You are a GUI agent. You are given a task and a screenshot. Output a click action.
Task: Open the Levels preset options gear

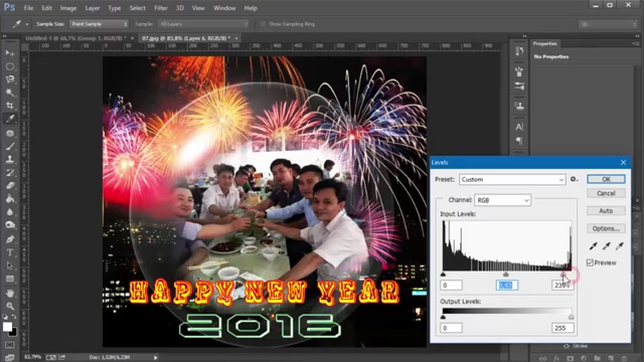(574, 179)
